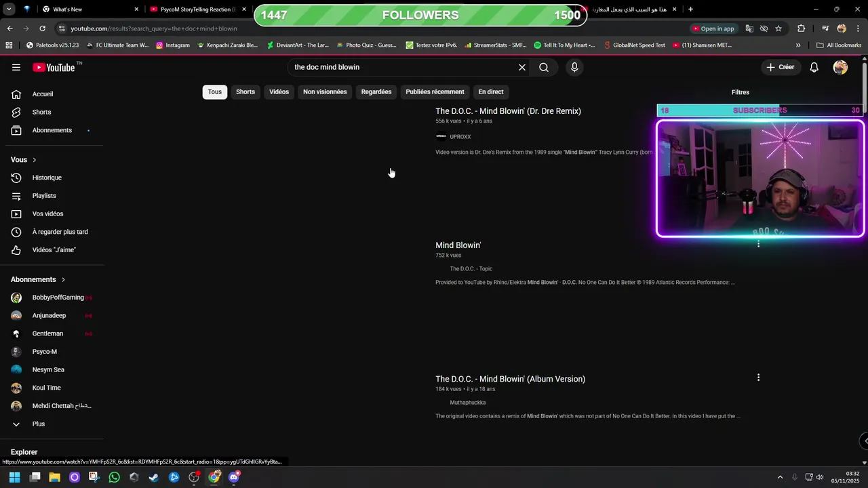Open Abonnements in the sidebar
The image size is (868, 488).
coord(52,130)
